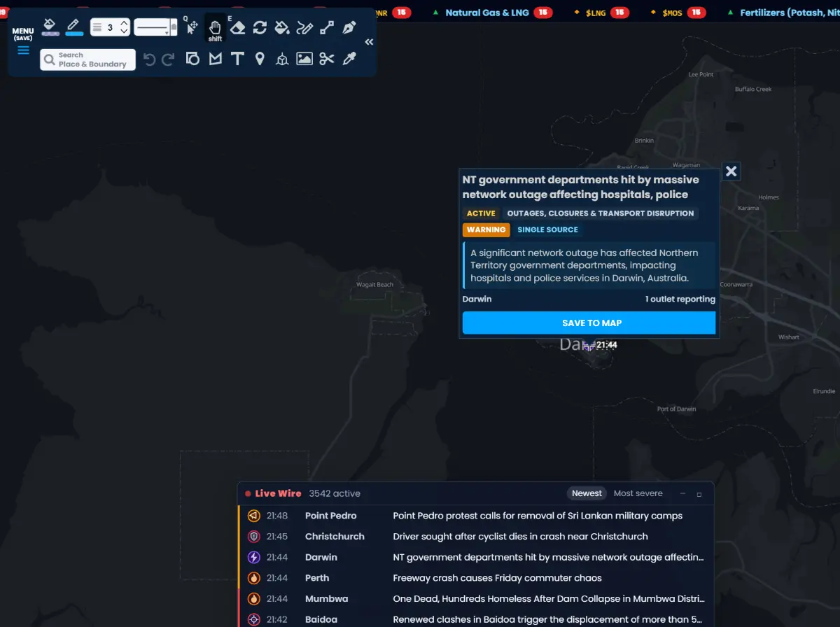Click the SAVE TO MAP button
840x627 pixels.
point(589,323)
